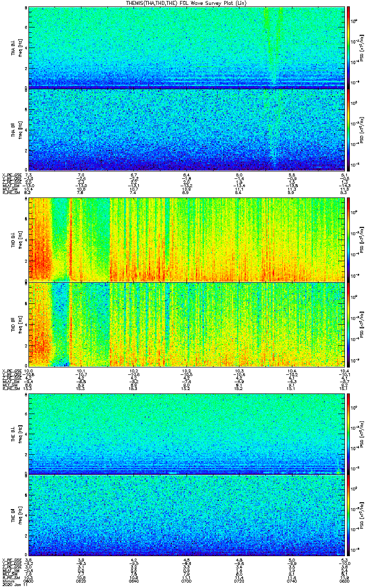
Task: Click the 'THE B⊥ freq [Hz]' axis label
Action: (x=16, y=434)
